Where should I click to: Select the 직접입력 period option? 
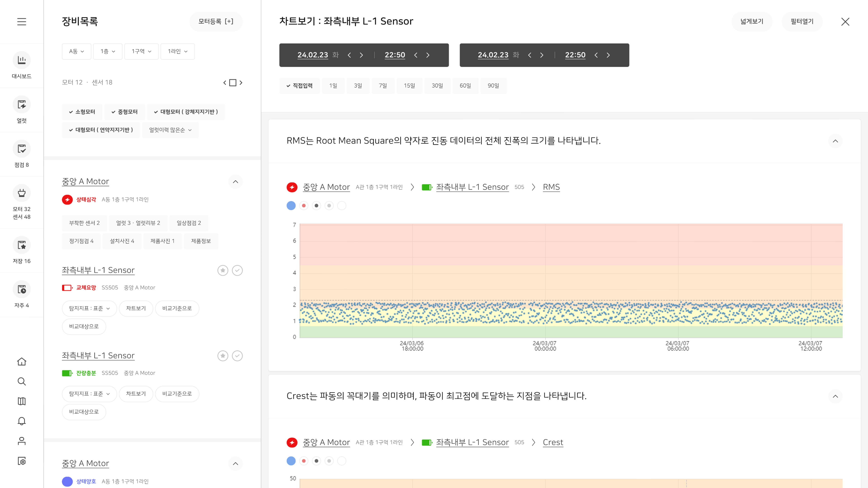pos(300,86)
